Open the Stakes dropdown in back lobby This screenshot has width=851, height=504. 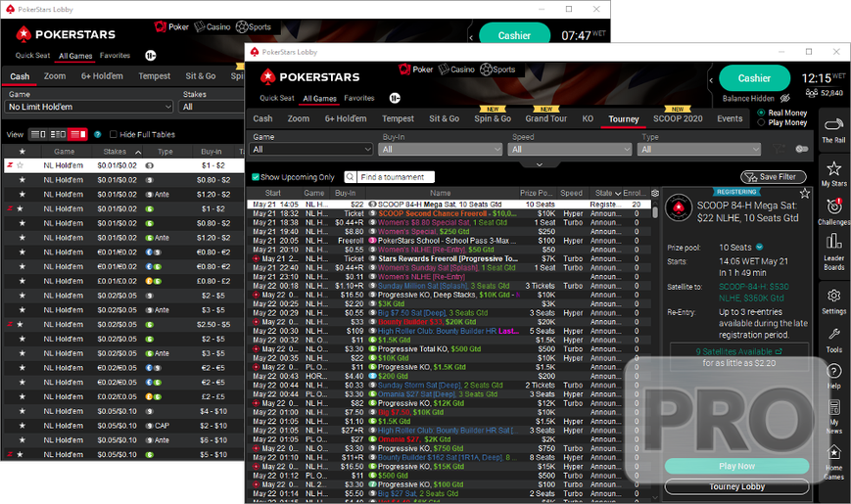coord(212,107)
